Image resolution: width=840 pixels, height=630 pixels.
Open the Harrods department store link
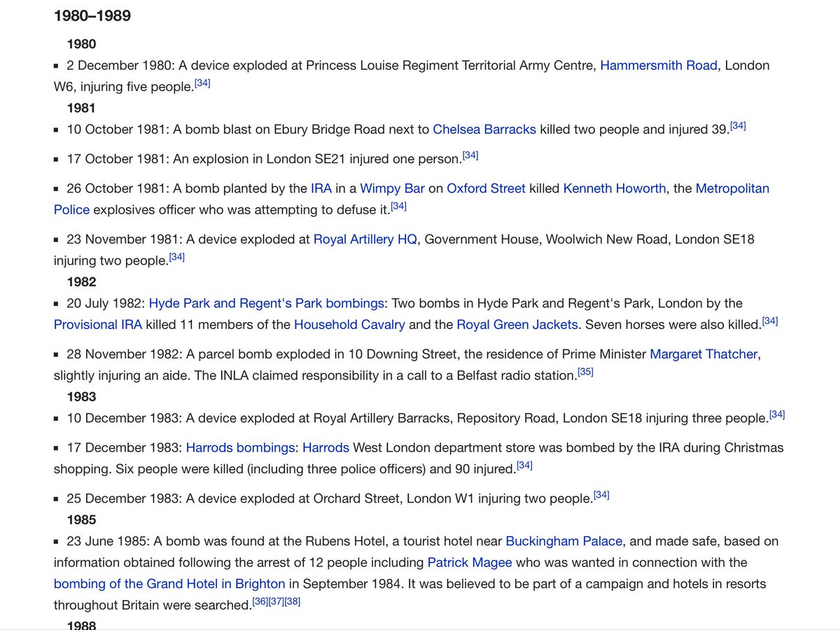click(326, 447)
